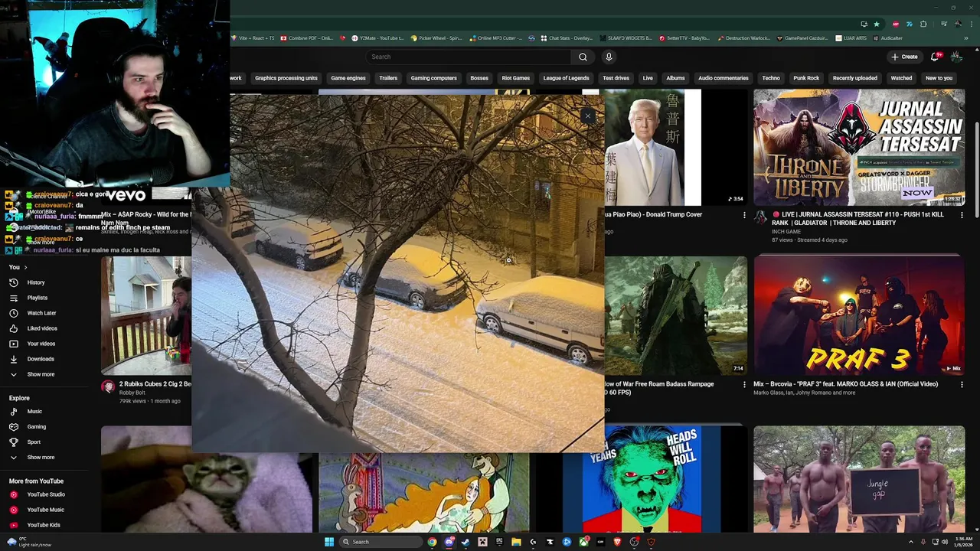Open the Y2Mate bookmark
Viewport: 980px width, 551px height.
pos(377,37)
